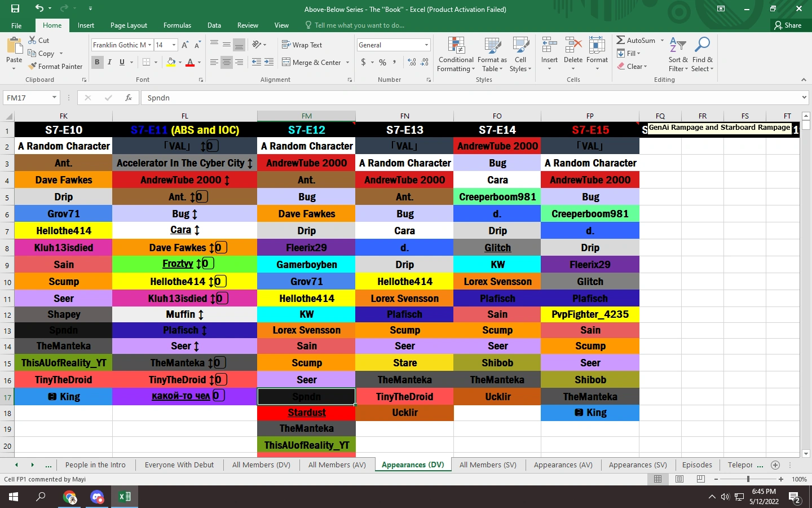The height and width of the screenshot is (508, 812).
Task: Click the Undo arrow icon
Action: [39, 8]
